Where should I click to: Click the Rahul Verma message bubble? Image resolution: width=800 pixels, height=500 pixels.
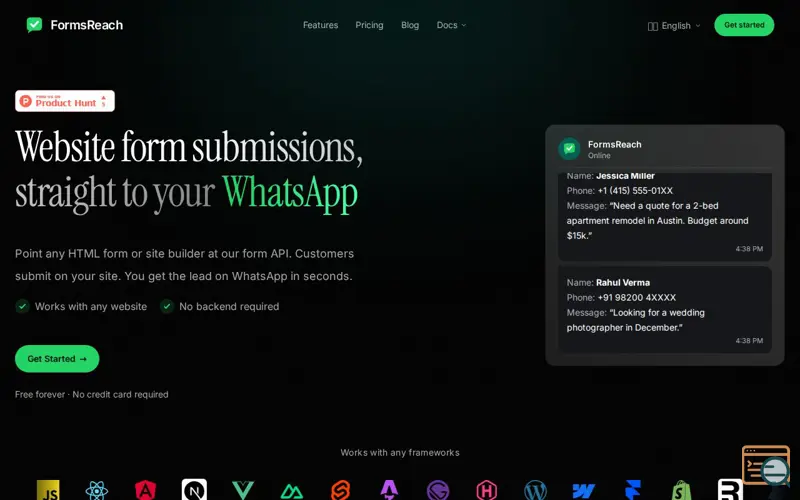tap(664, 309)
